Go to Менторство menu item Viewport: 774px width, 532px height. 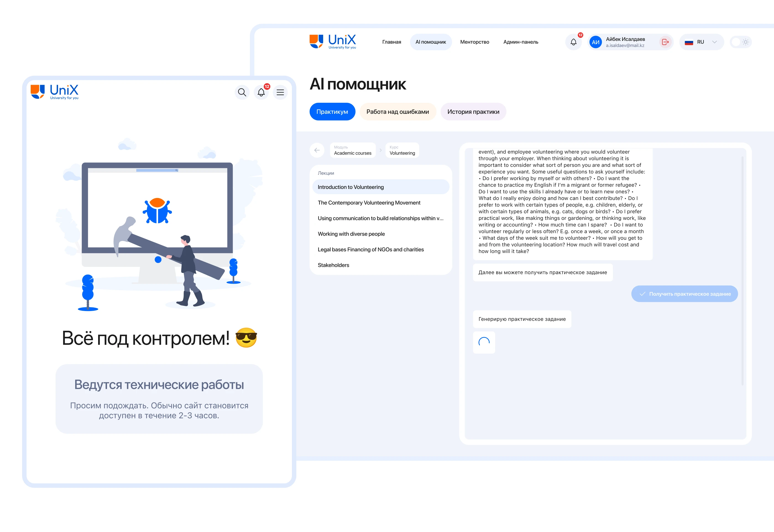474,42
